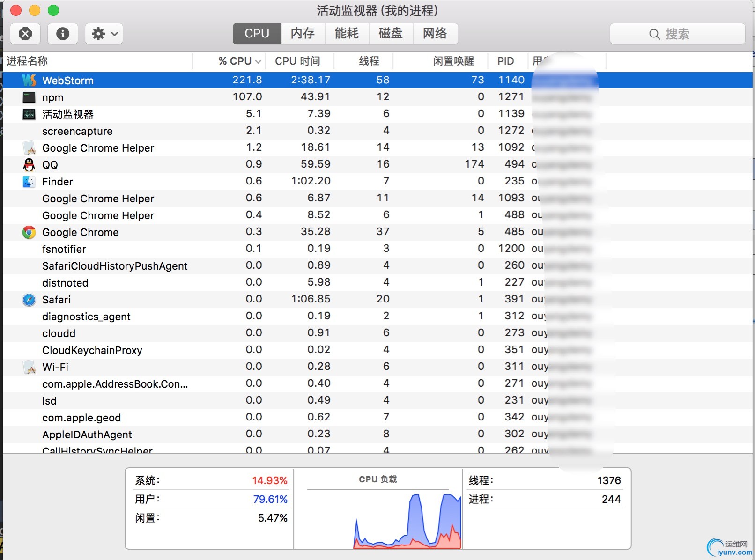755x560 pixels.
Task: Select Google Chrome Helper with PID 488
Action: 377,215
